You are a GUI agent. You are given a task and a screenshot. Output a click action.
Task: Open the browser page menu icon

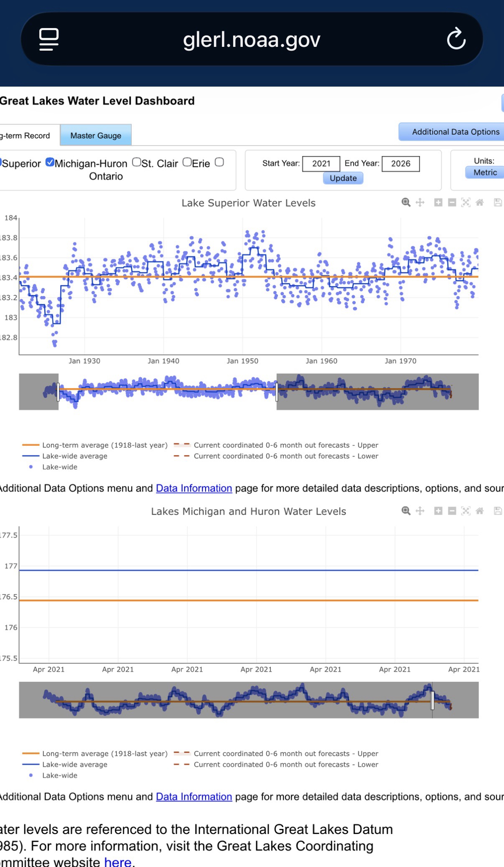[49, 39]
